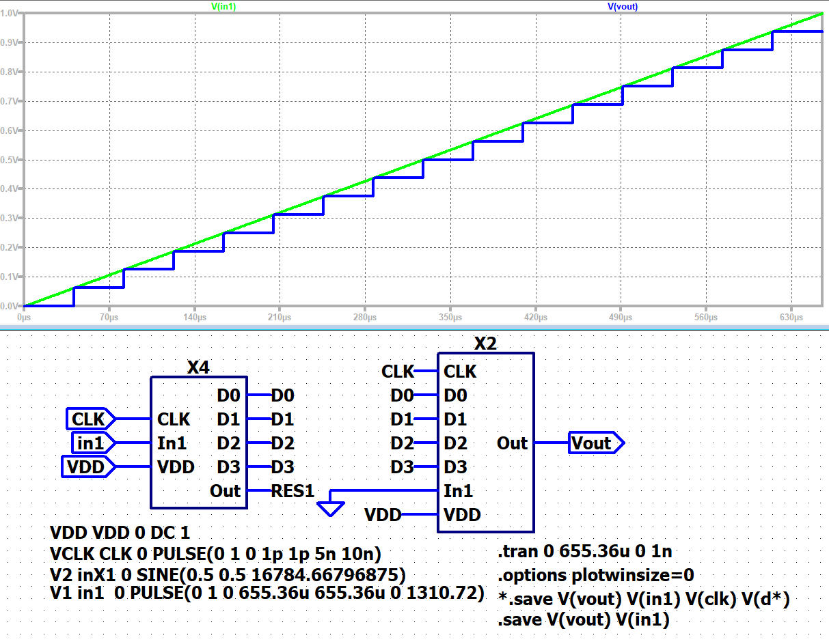Select the VCLK PULSE source directive
The height and width of the screenshot is (644, 829).
215,552
